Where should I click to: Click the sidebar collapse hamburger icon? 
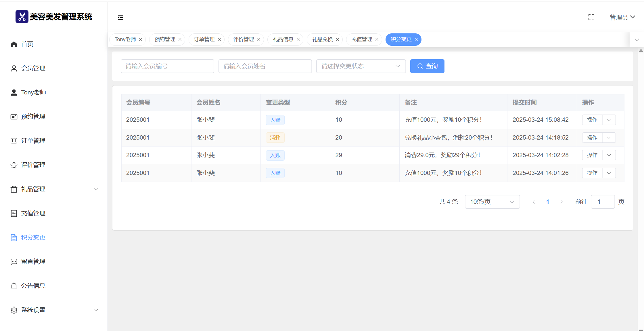[x=120, y=18]
